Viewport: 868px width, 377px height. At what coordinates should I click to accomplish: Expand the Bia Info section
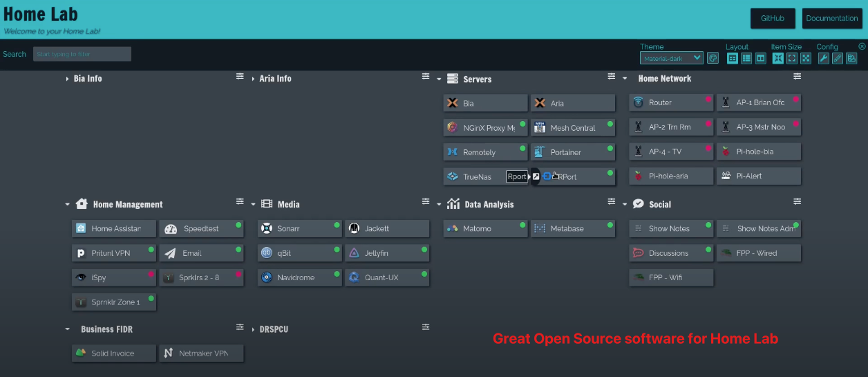click(67, 79)
